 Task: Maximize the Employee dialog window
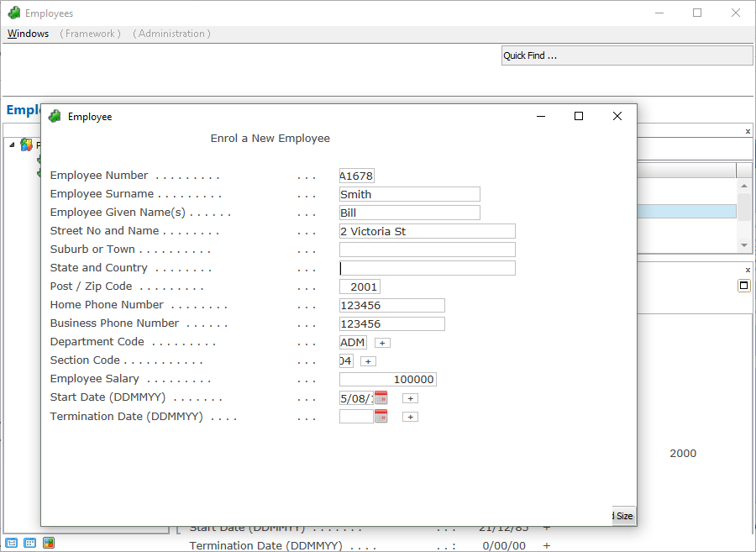tap(579, 116)
